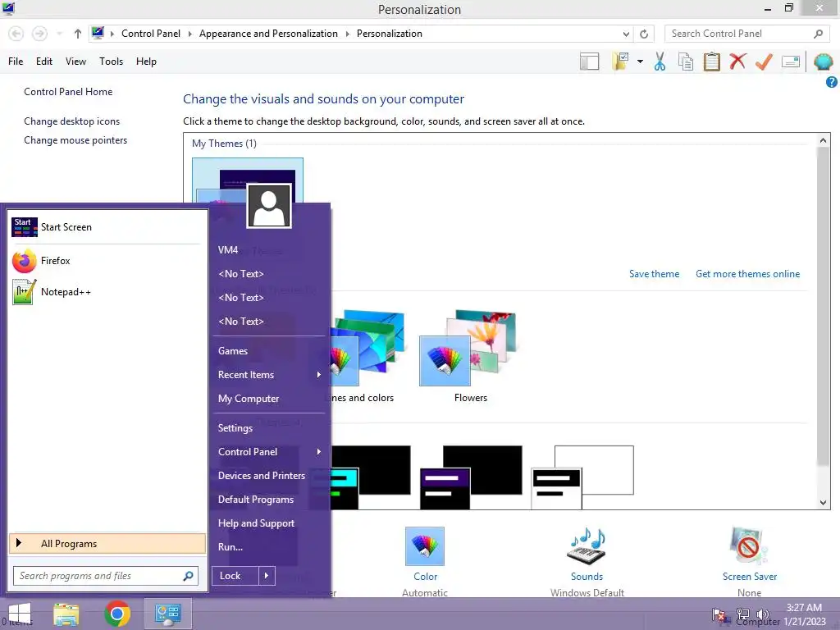This screenshot has width=840, height=630.
Task: Click Change desktop icons link
Action: 72,121
